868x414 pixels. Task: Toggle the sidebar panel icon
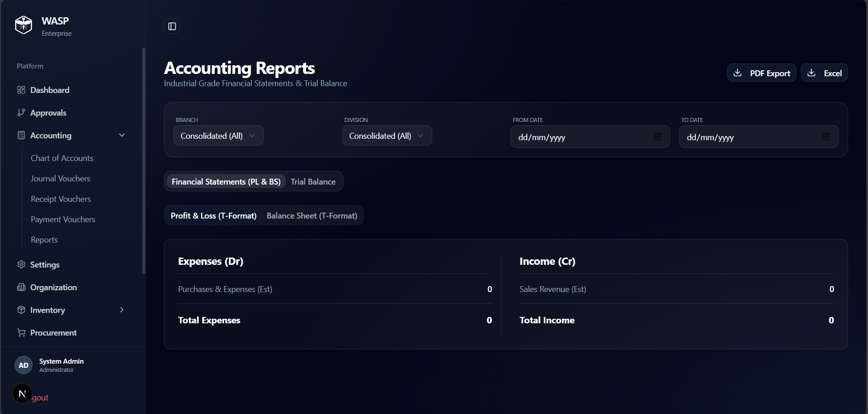click(172, 26)
